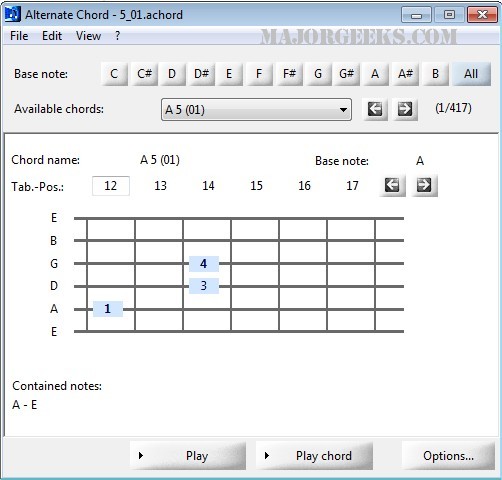Click finger 3 marker on D string

tap(204, 286)
